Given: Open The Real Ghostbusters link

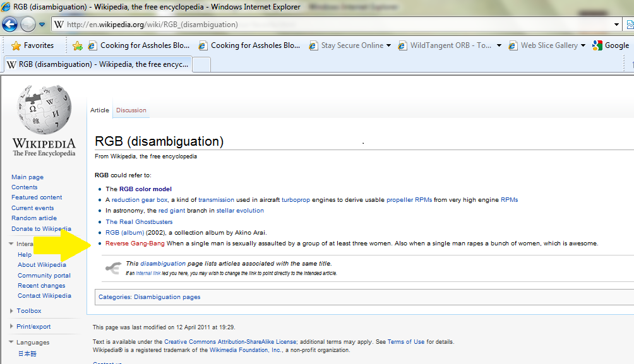Looking at the screenshot, I should [139, 222].
